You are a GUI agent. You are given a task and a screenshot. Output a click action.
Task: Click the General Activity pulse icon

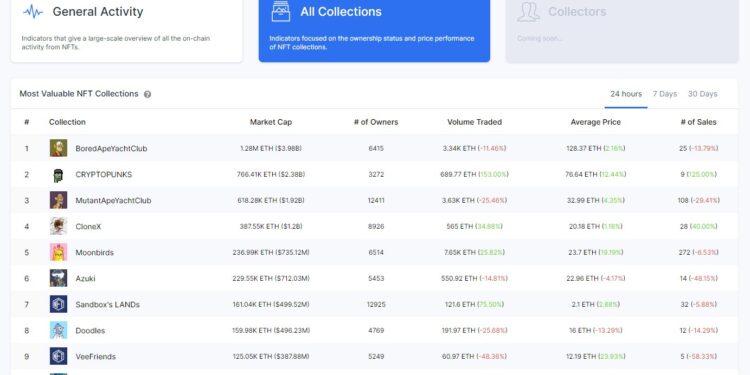click(x=33, y=11)
